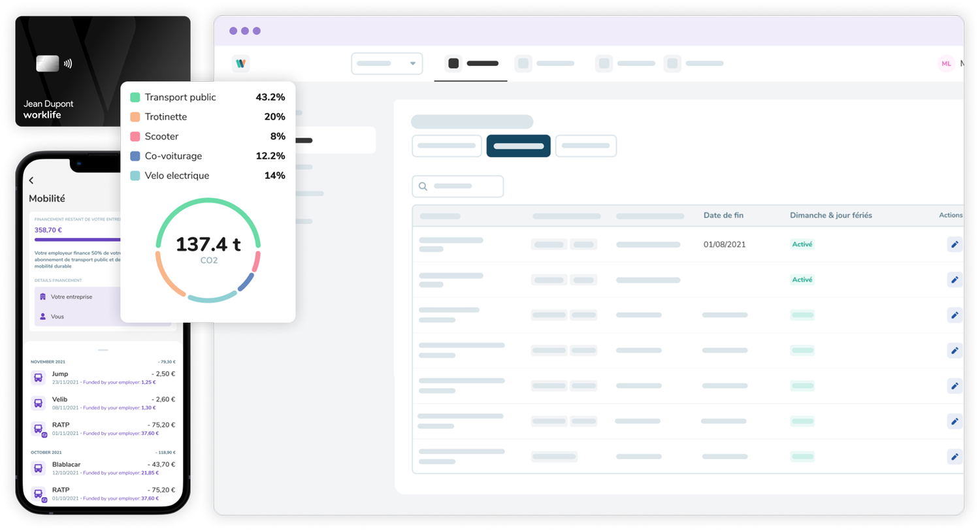Viewport: 980px width, 531px height.
Task: Toggle the Activé status on the second row
Action: [x=802, y=279]
